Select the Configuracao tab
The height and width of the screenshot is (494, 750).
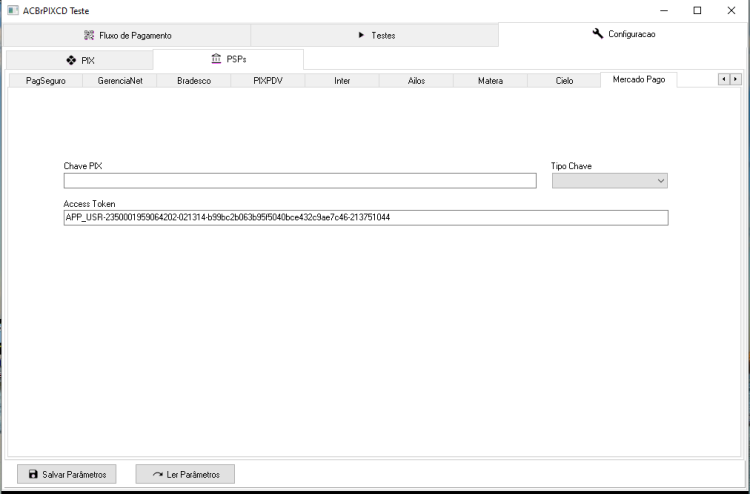click(x=623, y=34)
